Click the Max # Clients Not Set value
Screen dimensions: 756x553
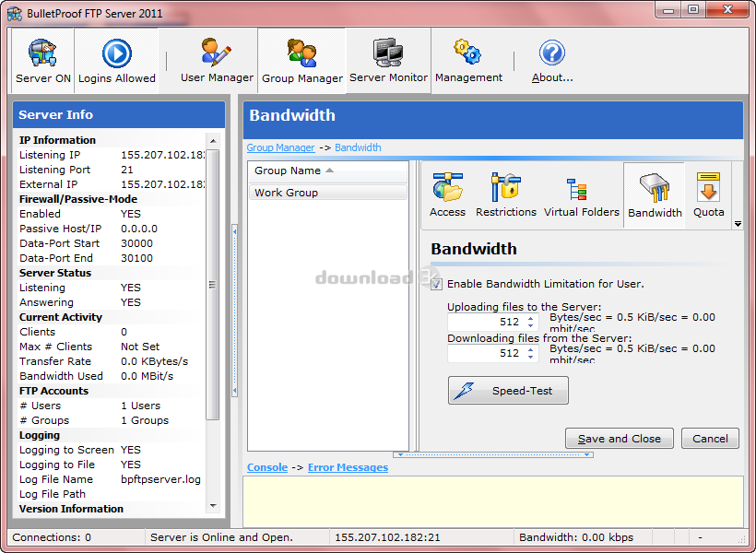pyautogui.click(x=140, y=347)
